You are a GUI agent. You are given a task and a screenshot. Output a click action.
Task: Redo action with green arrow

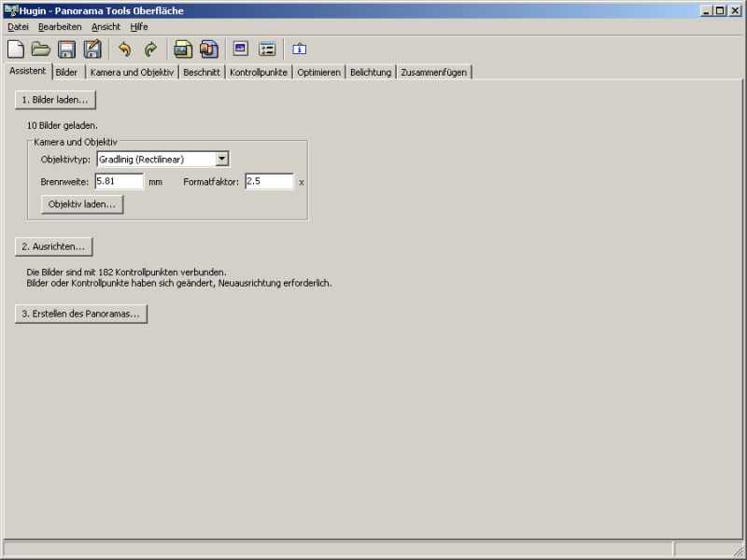[x=150, y=49]
